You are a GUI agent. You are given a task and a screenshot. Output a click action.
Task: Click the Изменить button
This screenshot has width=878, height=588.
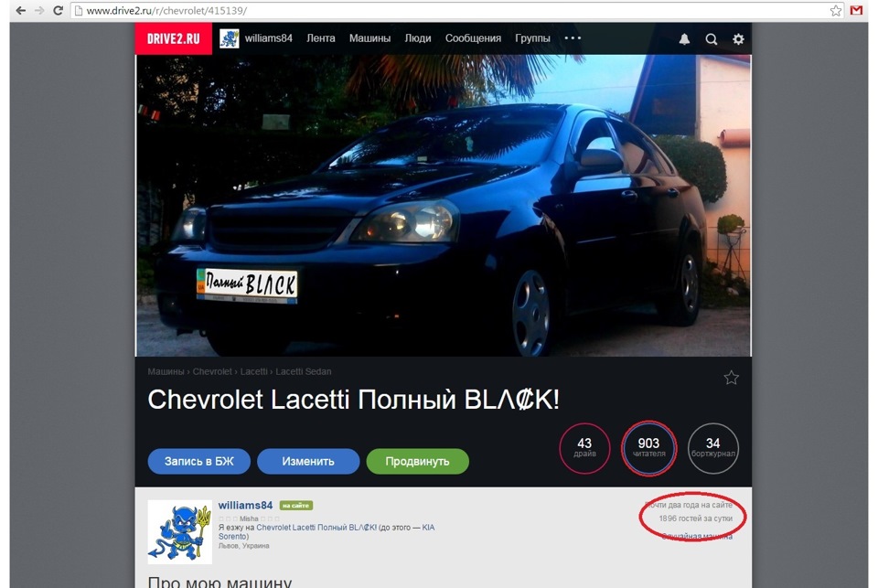pos(308,462)
